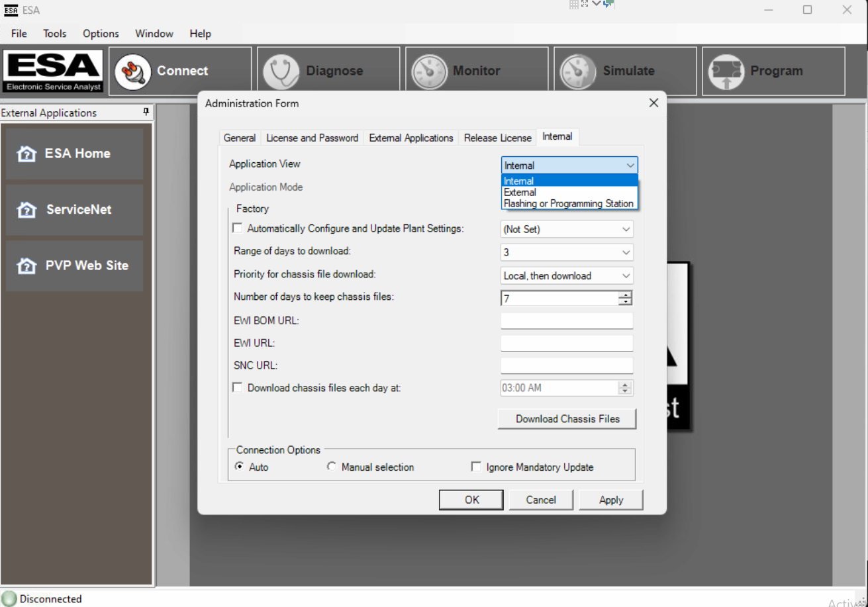The width and height of the screenshot is (868, 607).
Task: Open the Monitor gauge tool
Action: (x=430, y=71)
